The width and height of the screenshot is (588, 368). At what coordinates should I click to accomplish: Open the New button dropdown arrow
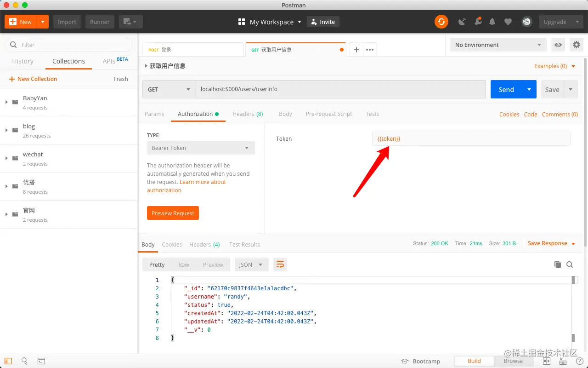[x=43, y=22]
